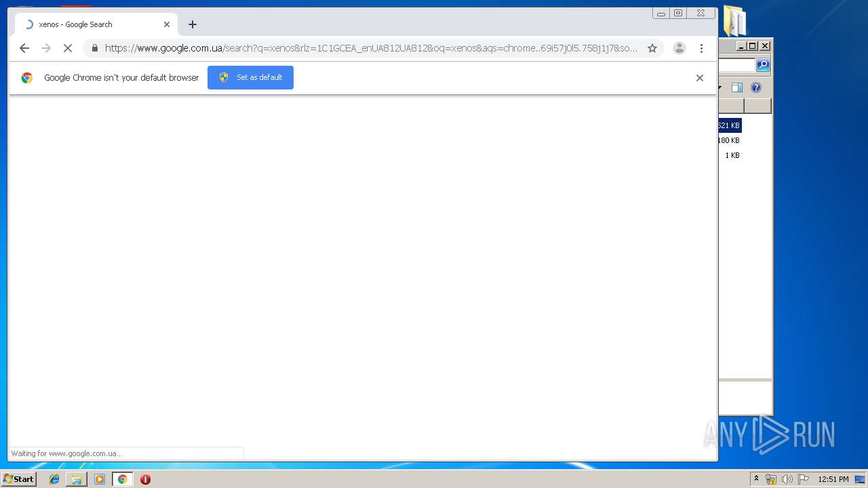The width and height of the screenshot is (868, 488).
Task: Click the 12:51 PM clock
Action: [833, 479]
